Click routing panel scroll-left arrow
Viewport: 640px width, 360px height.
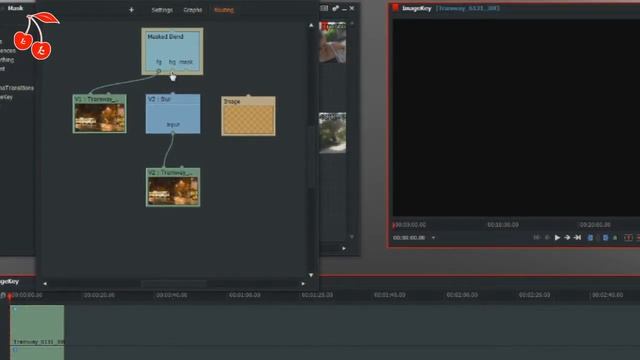point(45,284)
